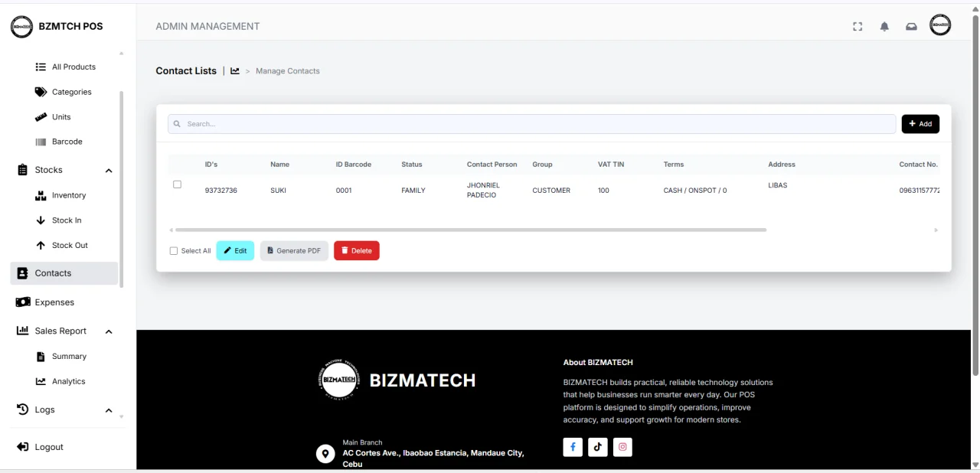Open the TikTok social icon
This screenshot has height=473, width=980.
tap(598, 447)
